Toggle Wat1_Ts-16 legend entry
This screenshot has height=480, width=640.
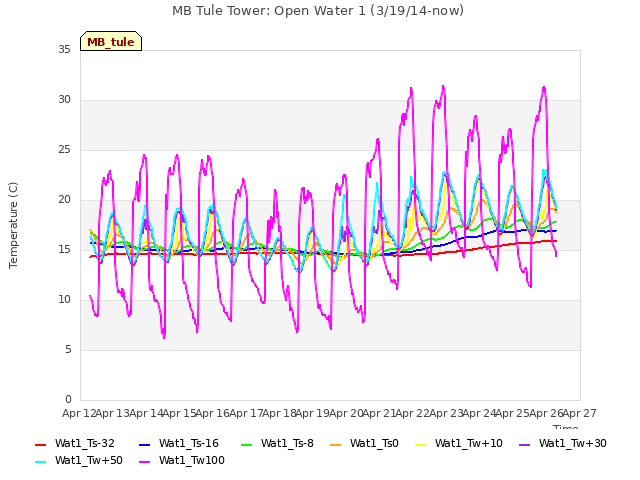pos(179,444)
